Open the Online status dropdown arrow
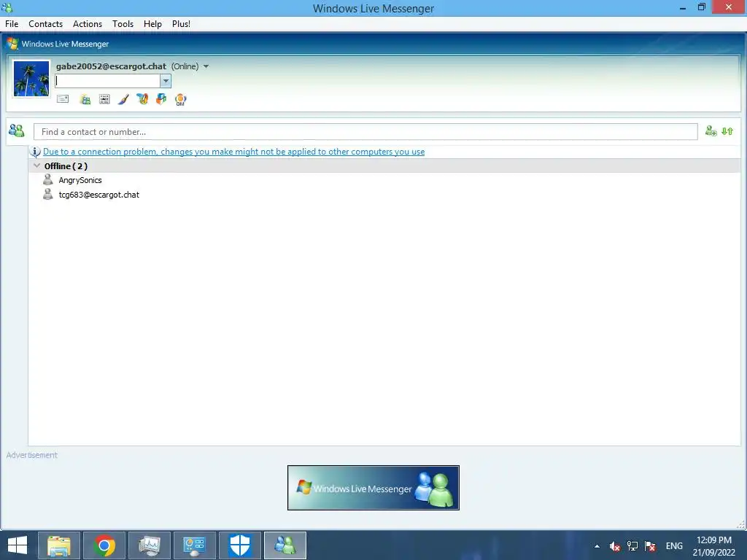The image size is (747, 560). pyautogui.click(x=206, y=66)
